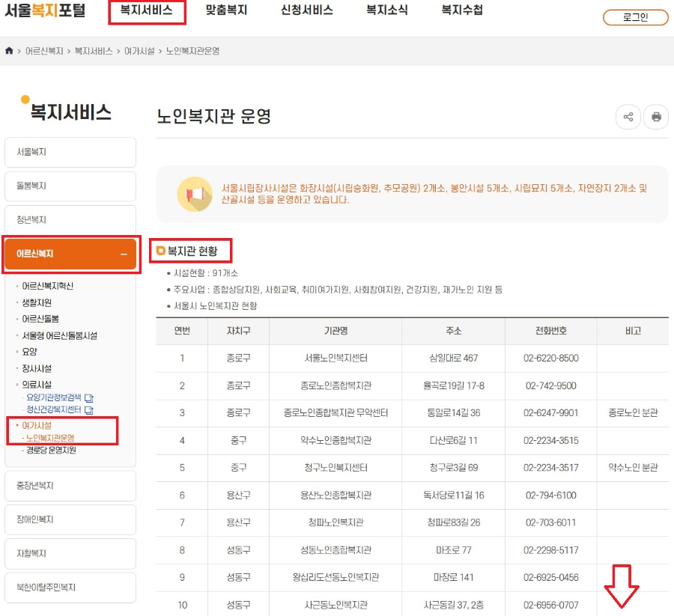Image resolution: width=674 pixels, height=616 pixels.
Task: Click the 주소 column header
Action: pyautogui.click(x=454, y=331)
